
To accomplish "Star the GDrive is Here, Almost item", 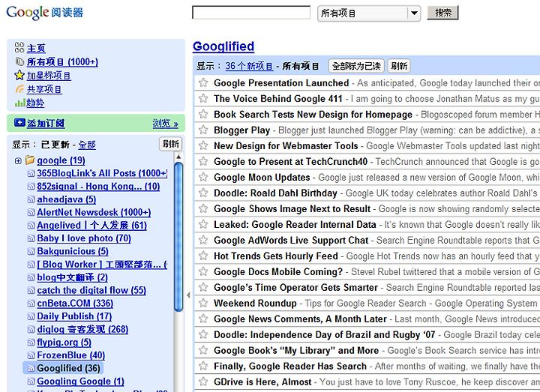I will pos(203,382).
